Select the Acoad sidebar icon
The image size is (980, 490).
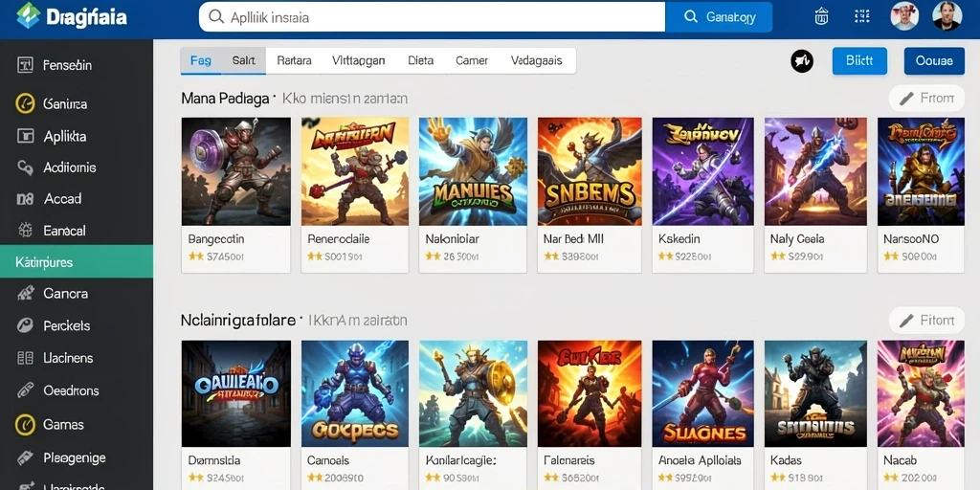24,199
